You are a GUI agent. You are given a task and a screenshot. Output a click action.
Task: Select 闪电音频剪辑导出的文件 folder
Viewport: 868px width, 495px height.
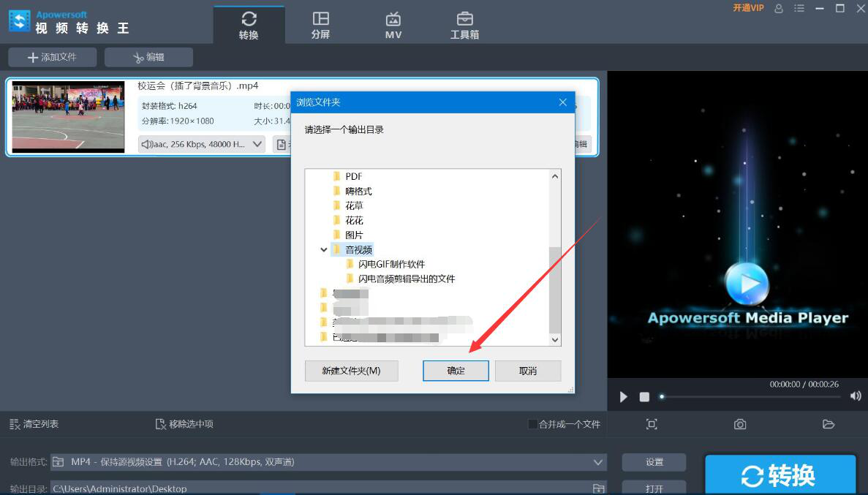(x=400, y=279)
